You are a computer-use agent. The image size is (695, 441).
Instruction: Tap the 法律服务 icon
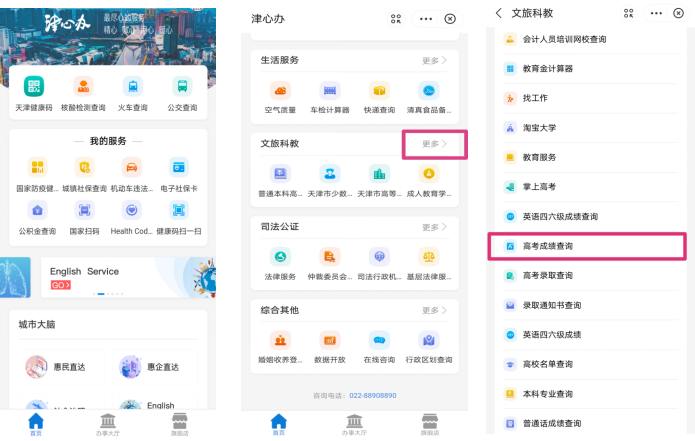pyautogui.click(x=280, y=257)
